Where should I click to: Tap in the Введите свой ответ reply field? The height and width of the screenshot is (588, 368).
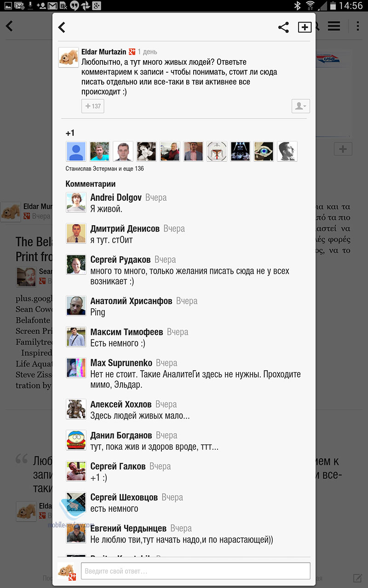(195, 571)
